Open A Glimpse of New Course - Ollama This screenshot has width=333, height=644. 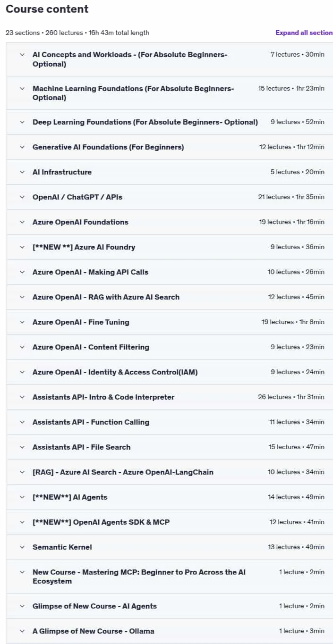[x=170, y=631]
